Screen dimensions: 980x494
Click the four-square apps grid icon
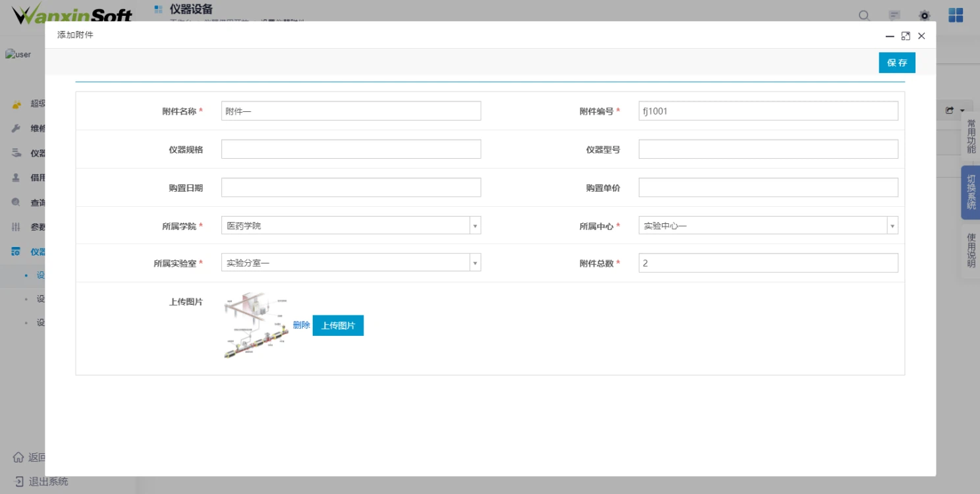[x=956, y=15]
